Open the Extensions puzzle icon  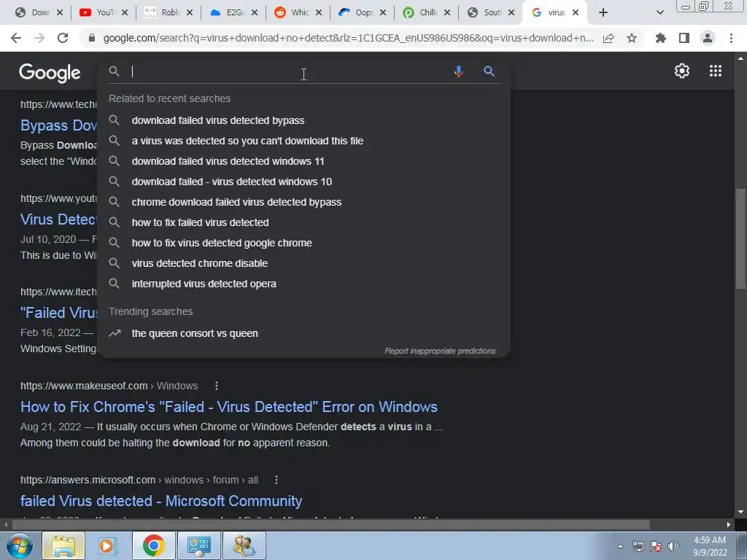[x=660, y=38]
